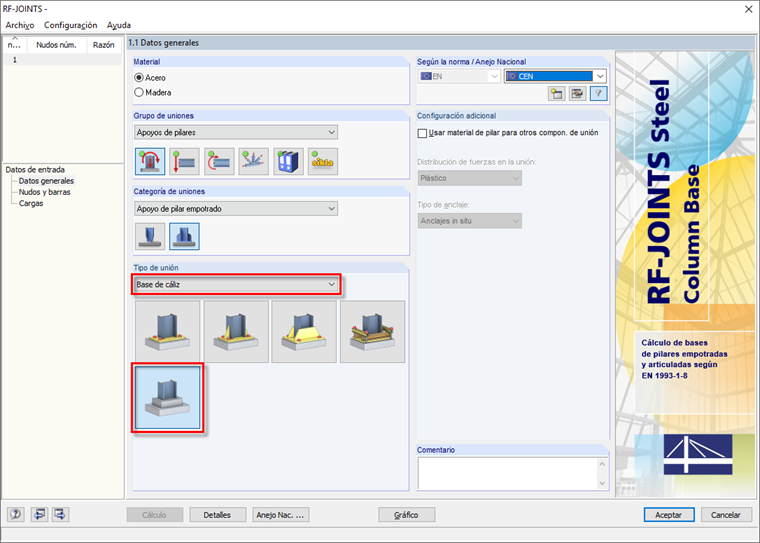Viewport: 760px width, 543px height.
Task: Open the Ayuda menu
Action: coord(119,25)
